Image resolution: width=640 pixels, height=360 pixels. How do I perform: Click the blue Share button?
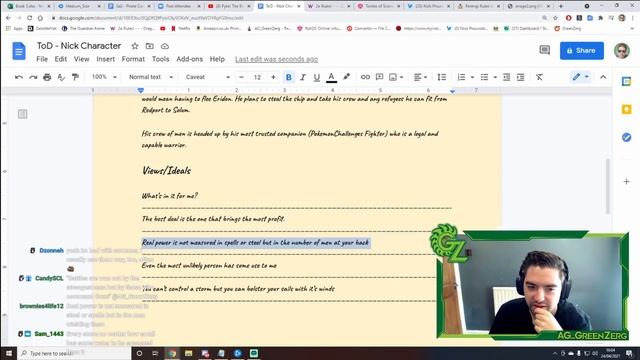(x=582, y=51)
